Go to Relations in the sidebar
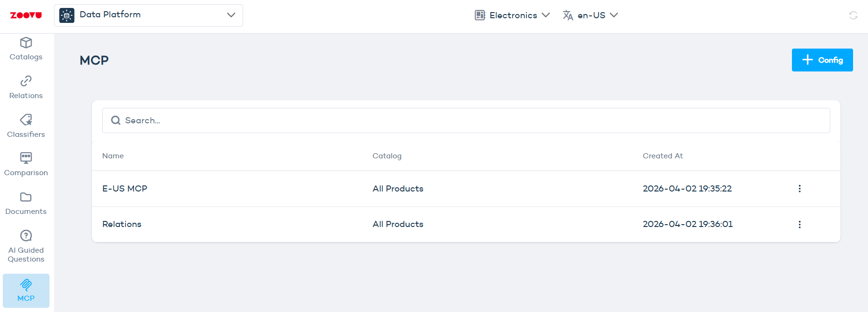Viewport: 868px width, 312px height. [26, 88]
